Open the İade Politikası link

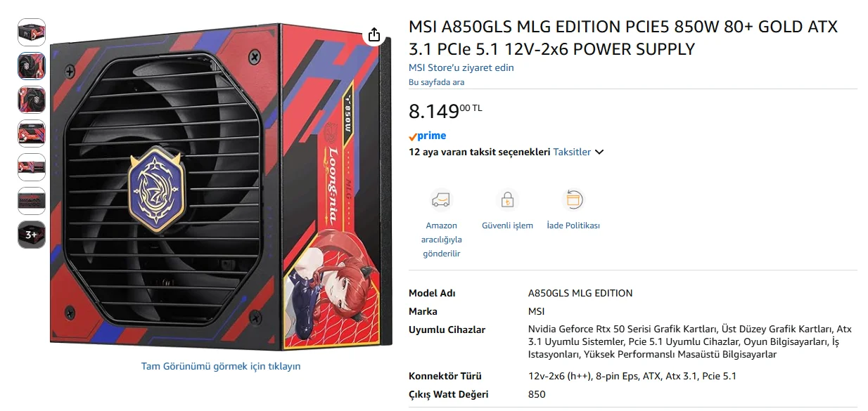573,226
